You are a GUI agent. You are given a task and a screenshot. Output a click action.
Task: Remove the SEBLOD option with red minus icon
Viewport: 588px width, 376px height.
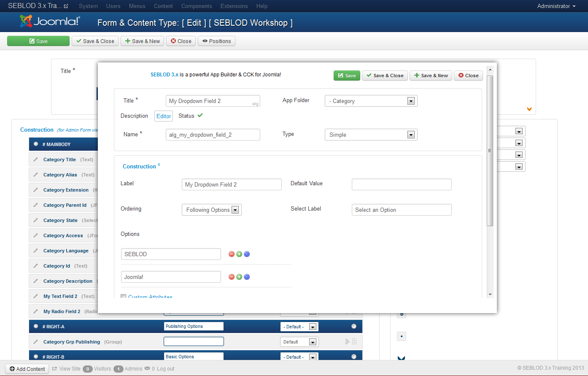(232, 254)
